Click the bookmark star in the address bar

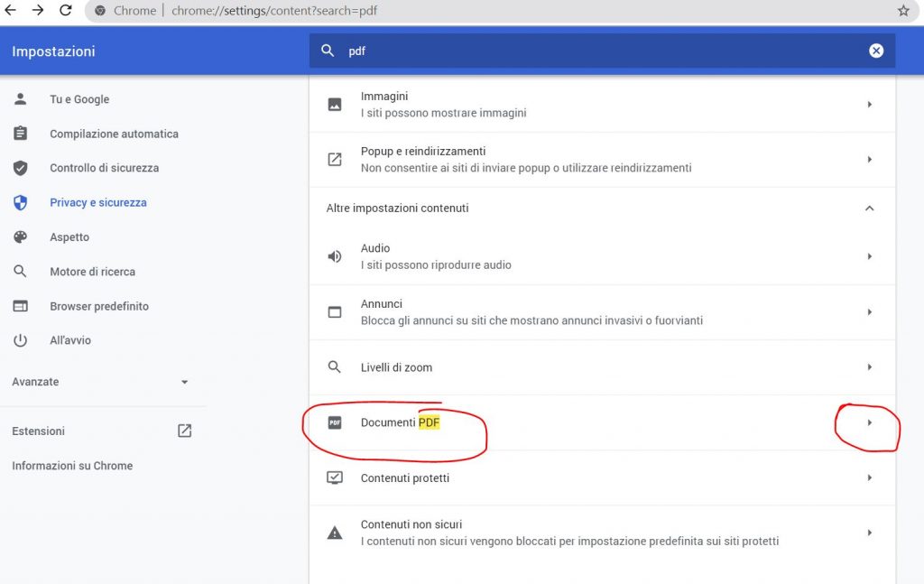coord(901,12)
